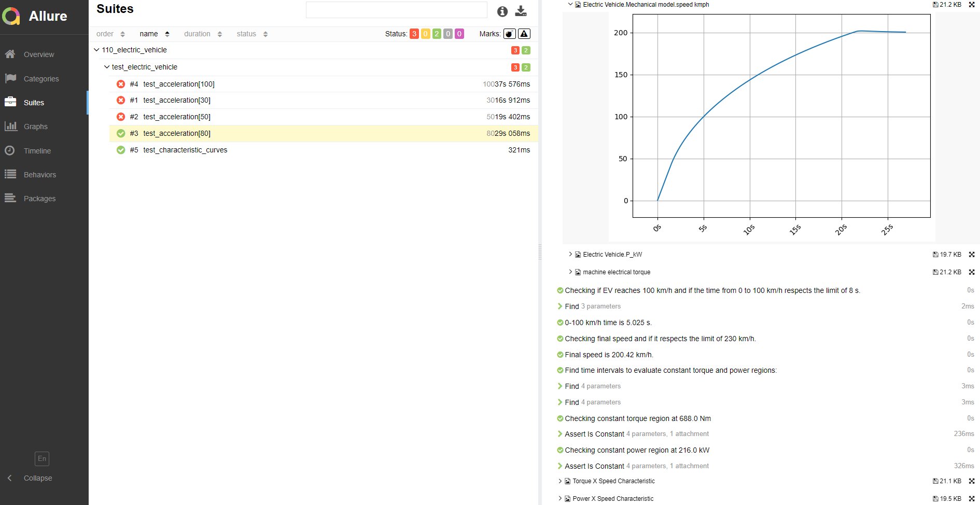Click the info icon in Suites header

[502, 11]
